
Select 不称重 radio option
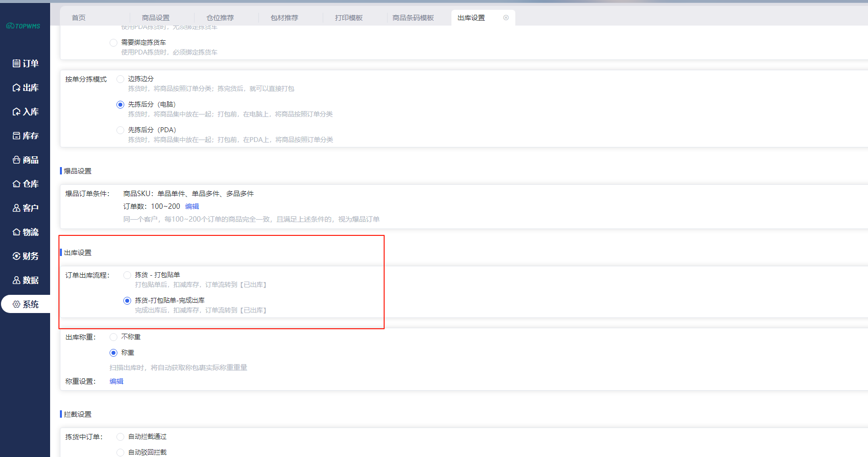tap(113, 337)
